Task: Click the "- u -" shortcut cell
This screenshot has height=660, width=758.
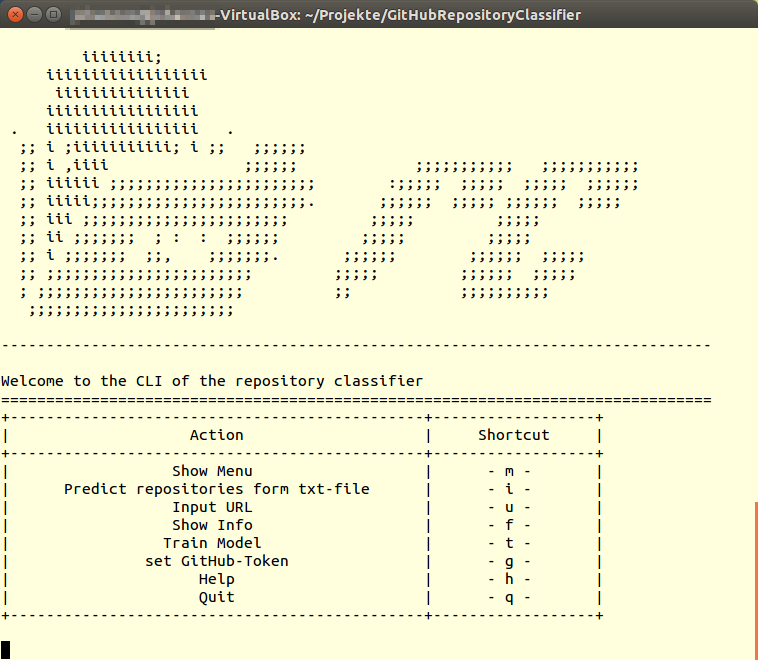Action: 509,507
